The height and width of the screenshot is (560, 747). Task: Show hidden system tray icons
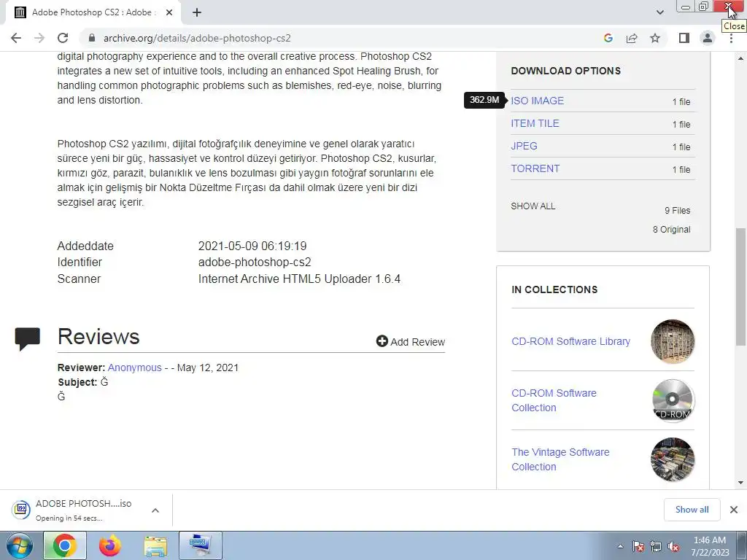tap(620, 546)
